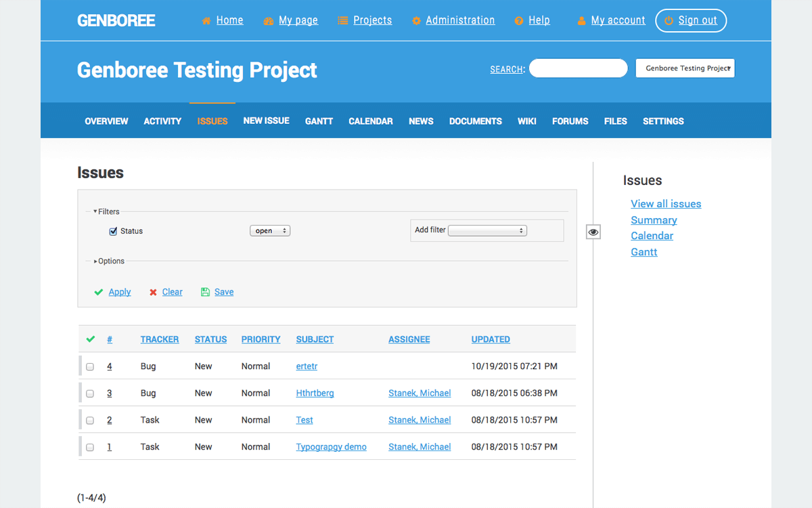Click the GENBOREE logo
812x508 pixels.
(116, 21)
